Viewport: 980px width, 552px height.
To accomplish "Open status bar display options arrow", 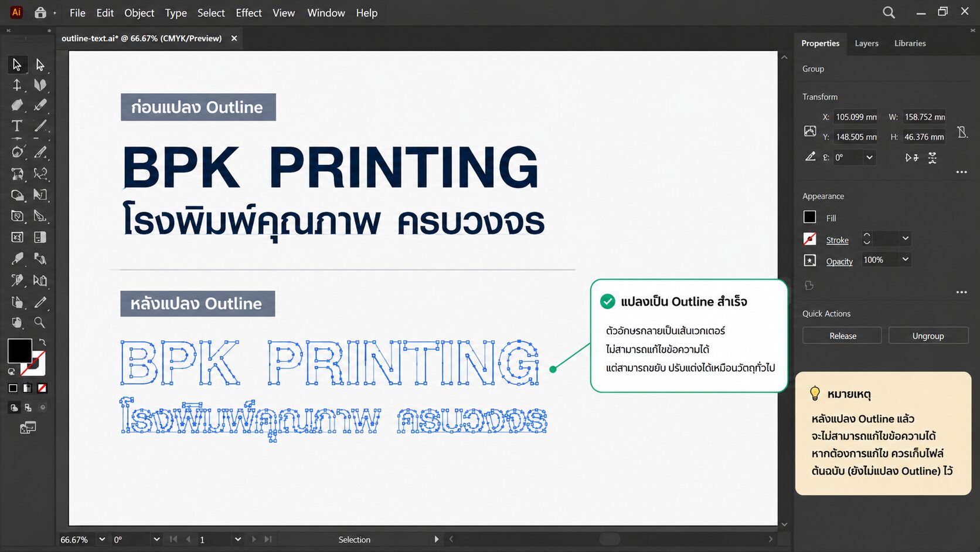I will tap(437, 540).
